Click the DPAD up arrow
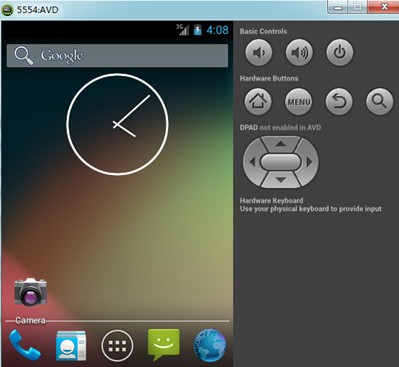The height and width of the screenshot is (367, 399). pyautogui.click(x=281, y=144)
